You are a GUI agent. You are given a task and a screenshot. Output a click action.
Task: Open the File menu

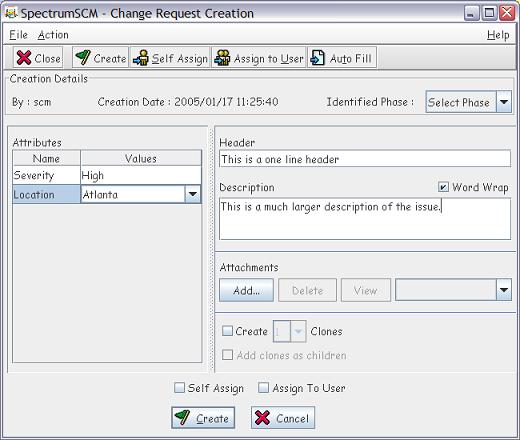point(18,35)
